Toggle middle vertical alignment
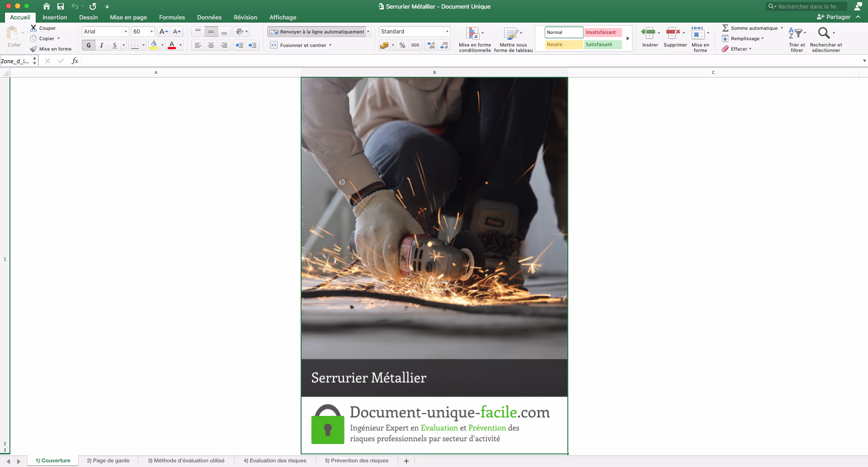 [211, 32]
